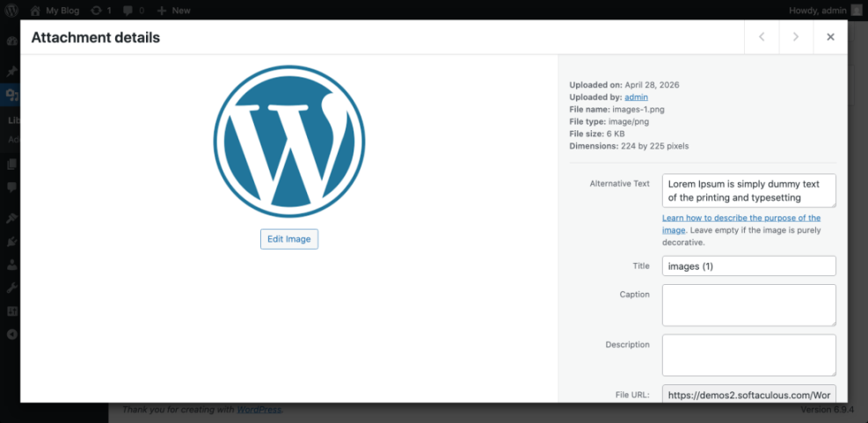Open Posts pushpin icon in sidebar

[x=11, y=71]
